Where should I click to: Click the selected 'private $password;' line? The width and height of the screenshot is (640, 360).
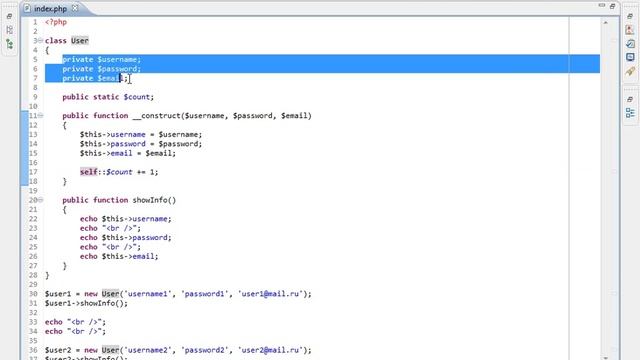[102, 69]
